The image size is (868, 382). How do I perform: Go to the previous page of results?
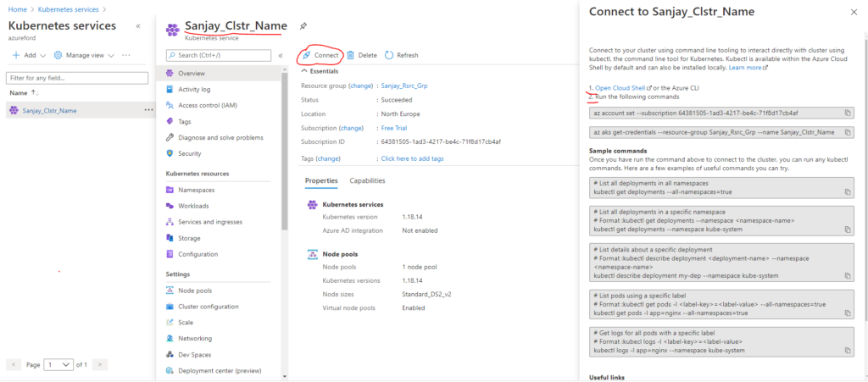(x=14, y=365)
